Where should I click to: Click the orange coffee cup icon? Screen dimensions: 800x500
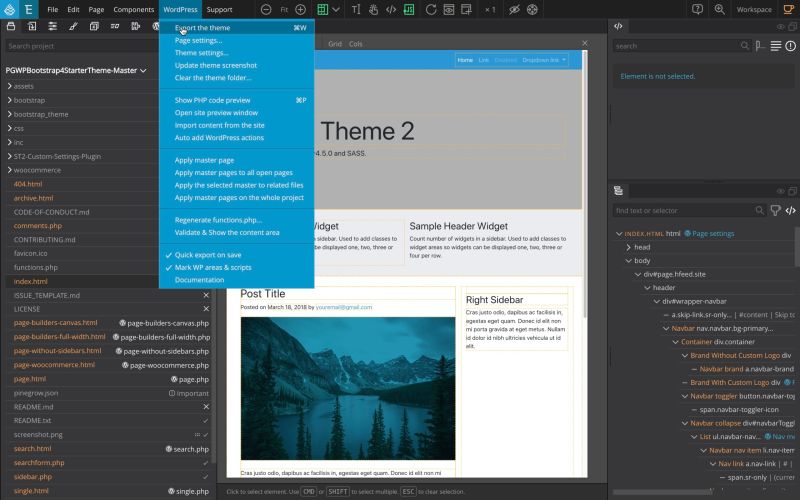pos(789,9)
